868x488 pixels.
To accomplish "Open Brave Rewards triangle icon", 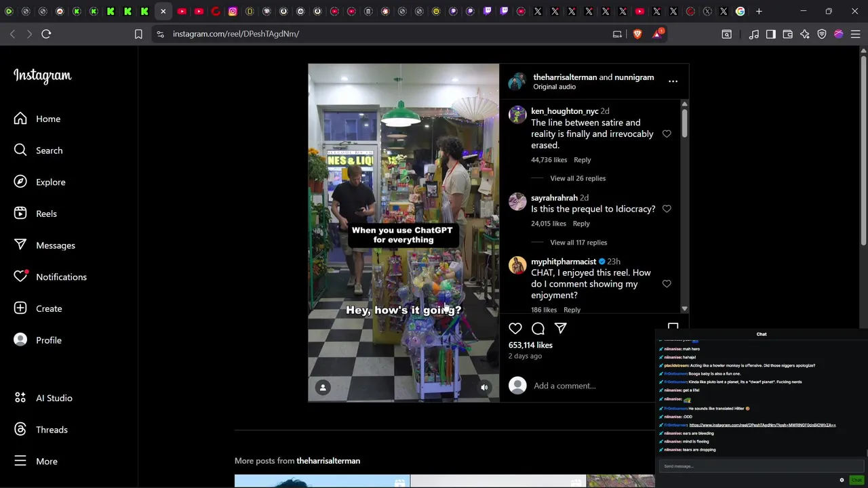I will coord(657,34).
